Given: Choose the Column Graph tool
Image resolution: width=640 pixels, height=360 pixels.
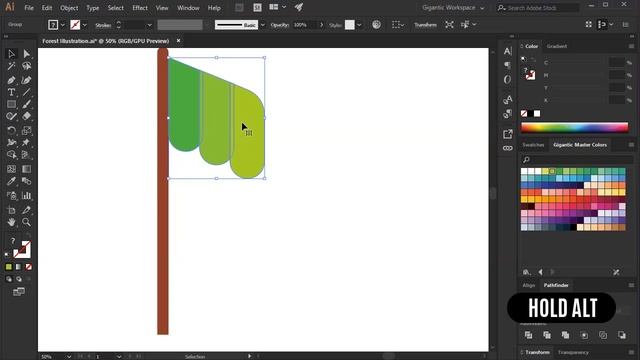Looking at the screenshot, I should tap(27, 196).
